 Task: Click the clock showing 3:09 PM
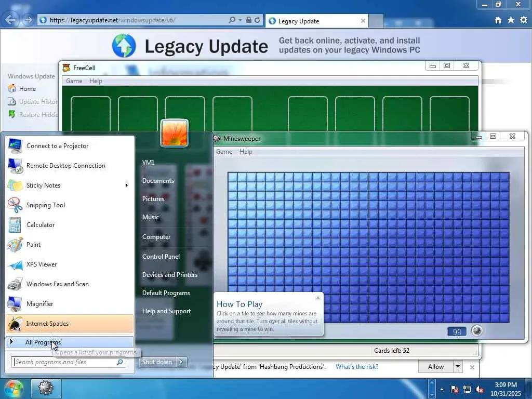[x=506, y=389]
